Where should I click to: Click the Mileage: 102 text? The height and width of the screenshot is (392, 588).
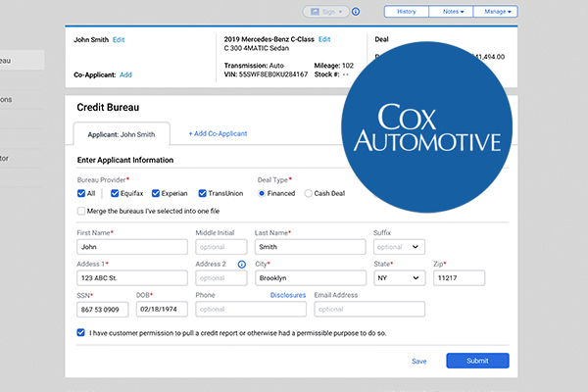click(x=334, y=66)
